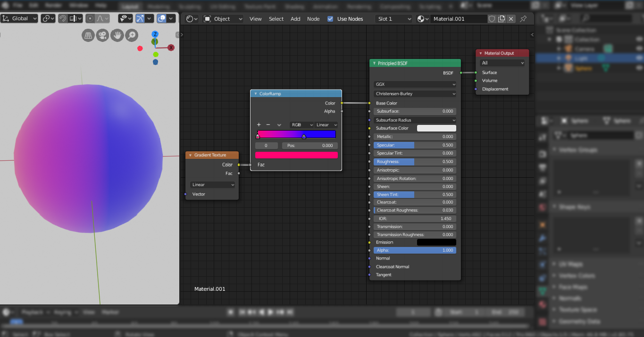The height and width of the screenshot is (337, 644).
Task: Disable the Use Nodes checkbox
Action: click(x=330, y=19)
